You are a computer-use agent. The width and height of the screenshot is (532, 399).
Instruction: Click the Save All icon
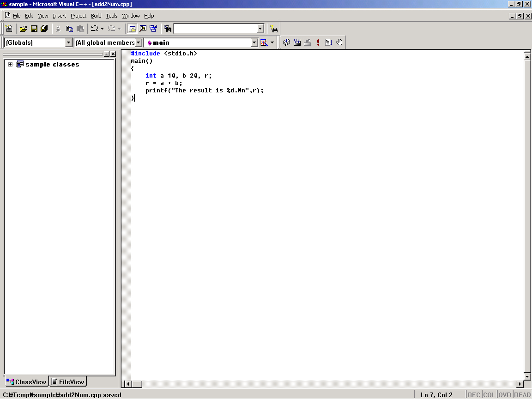pos(44,29)
